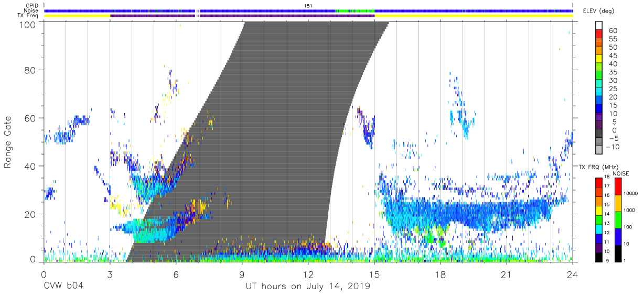Select the Range Gate y-axis title
The image size is (644, 297).
[x=8, y=142]
